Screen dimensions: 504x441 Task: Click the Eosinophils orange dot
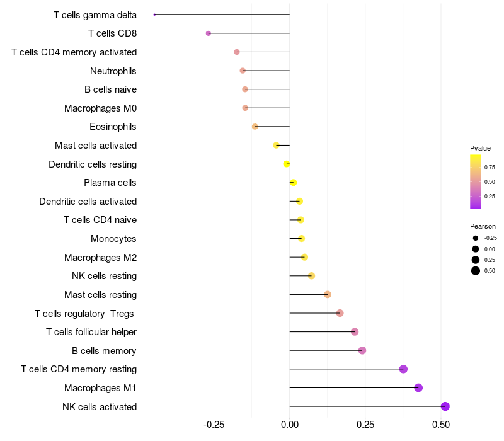pyautogui.click(x=255, y=127)
